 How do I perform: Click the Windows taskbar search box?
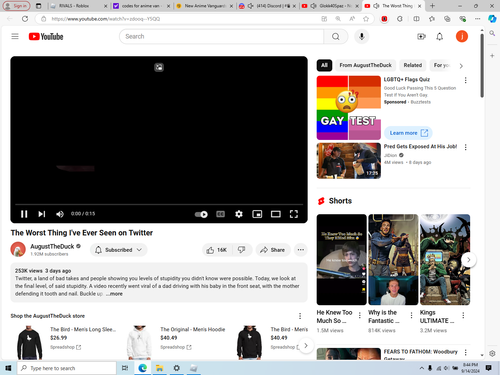[x=67, y=368]
